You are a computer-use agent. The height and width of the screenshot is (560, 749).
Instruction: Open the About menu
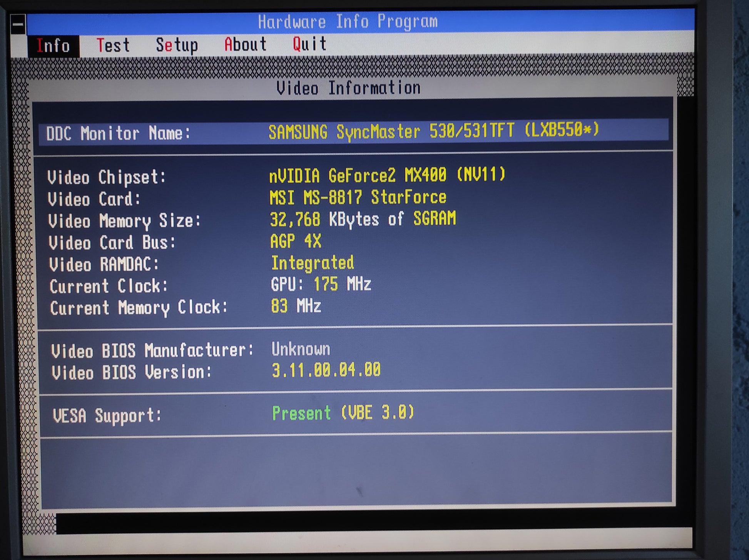245,45
